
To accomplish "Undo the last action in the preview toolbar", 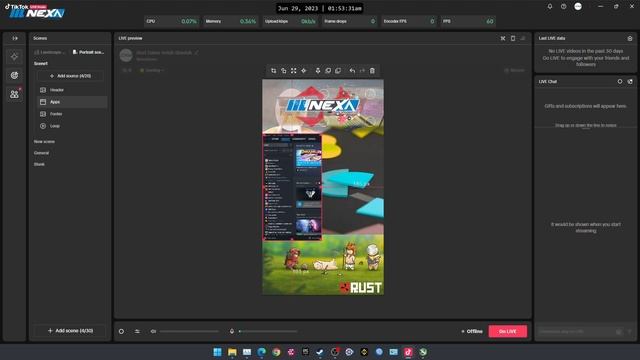I will (352, 71).
